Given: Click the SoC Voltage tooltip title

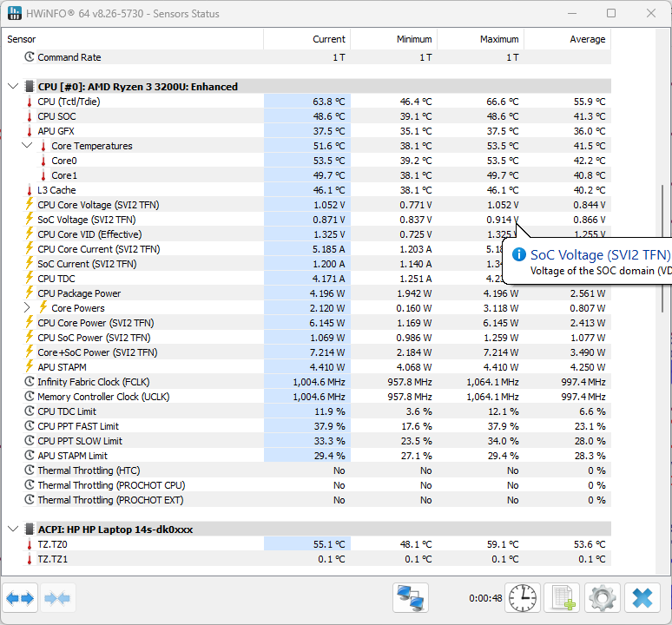Looking at the screenshot, I should tap(600, 255).
